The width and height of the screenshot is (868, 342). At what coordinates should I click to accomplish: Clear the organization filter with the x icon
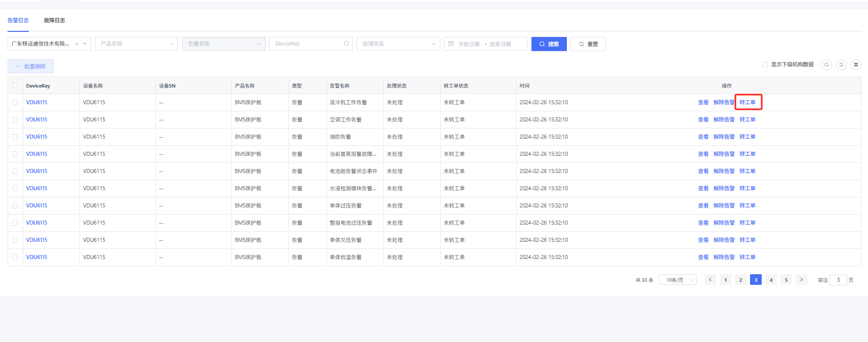(x=77, y=44)
